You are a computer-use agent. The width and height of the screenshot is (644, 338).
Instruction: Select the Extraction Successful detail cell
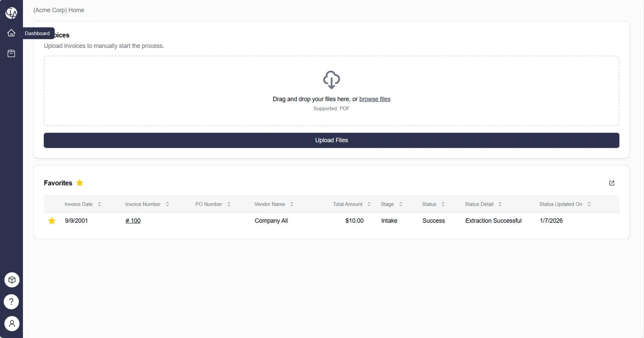point(493,221)
